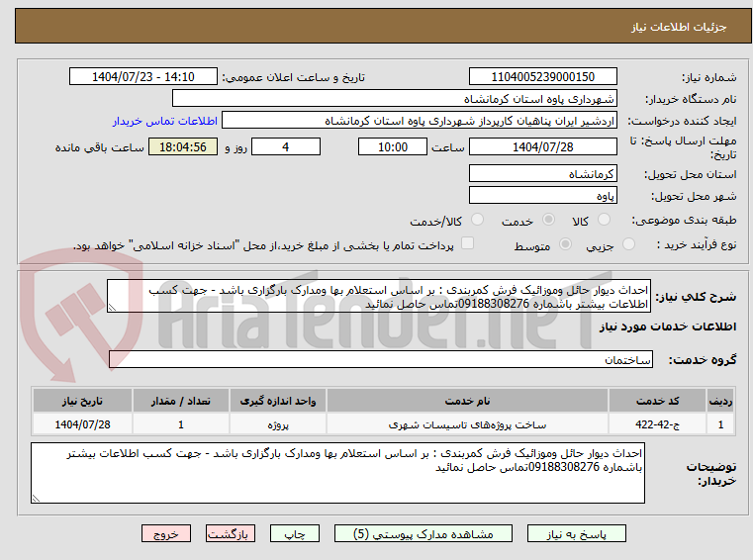Screen dimensions: 753x560
Task: Click the نوع فرآیند خرید label
Action: pos(697,244)
